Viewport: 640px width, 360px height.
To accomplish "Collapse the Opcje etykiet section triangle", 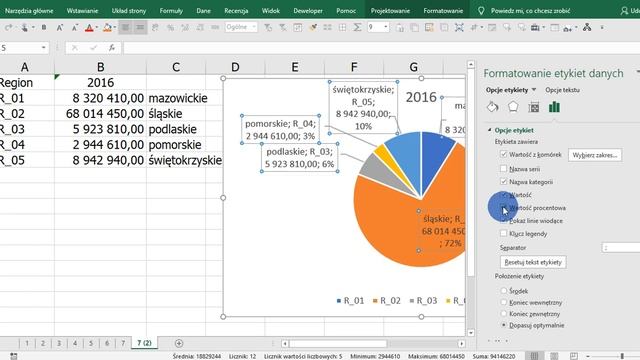I will click(489, 130).
